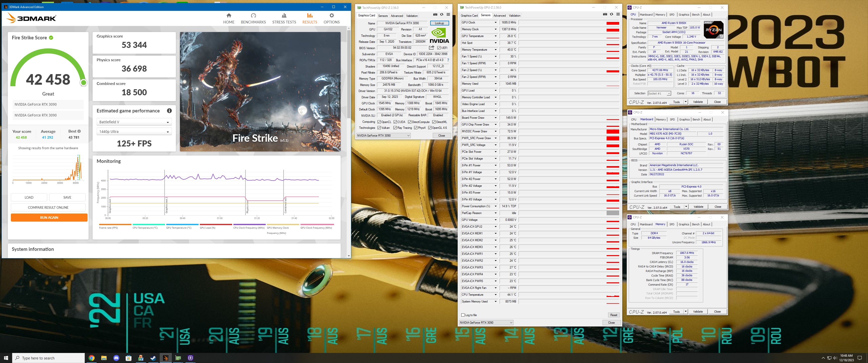Open OPTIONS gear in 3DMark
Screen dimensions: 868x363
[332, 18]
